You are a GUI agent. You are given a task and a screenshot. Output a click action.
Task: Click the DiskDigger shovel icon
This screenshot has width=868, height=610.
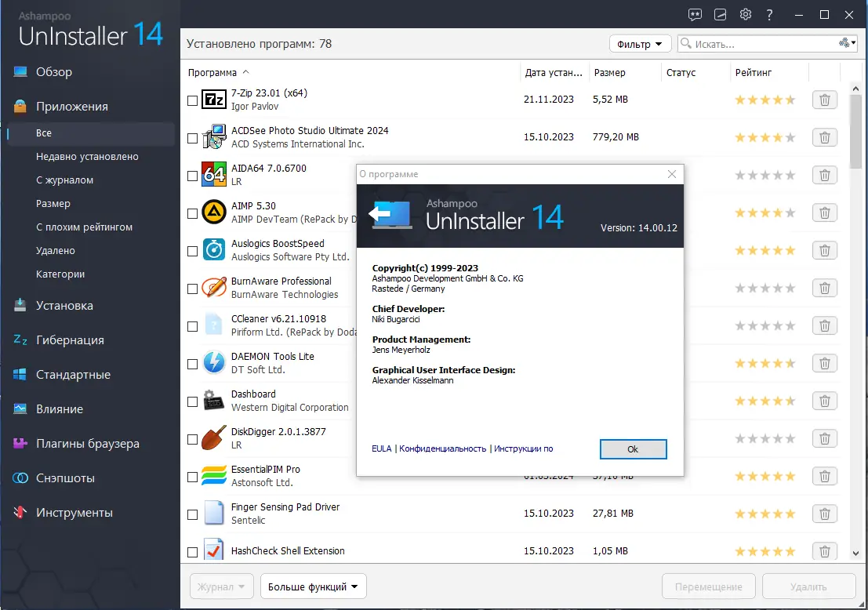coord(214,438)
